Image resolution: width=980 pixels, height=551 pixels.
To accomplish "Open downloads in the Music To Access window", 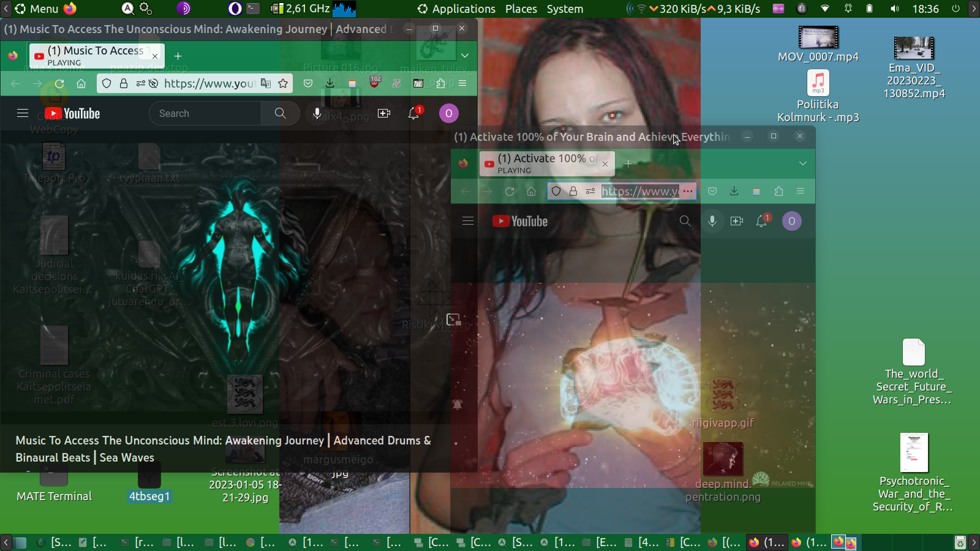I will click(x=330, y=83).
